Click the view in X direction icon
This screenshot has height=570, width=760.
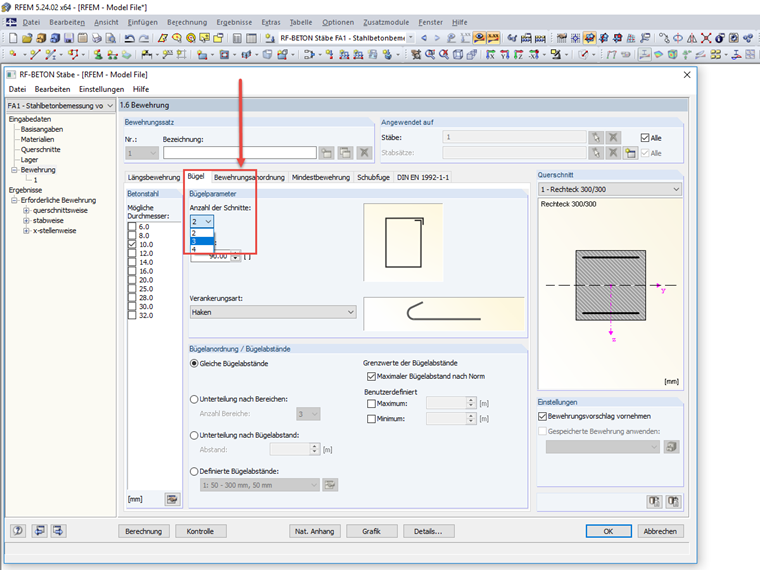click(491, 55)
